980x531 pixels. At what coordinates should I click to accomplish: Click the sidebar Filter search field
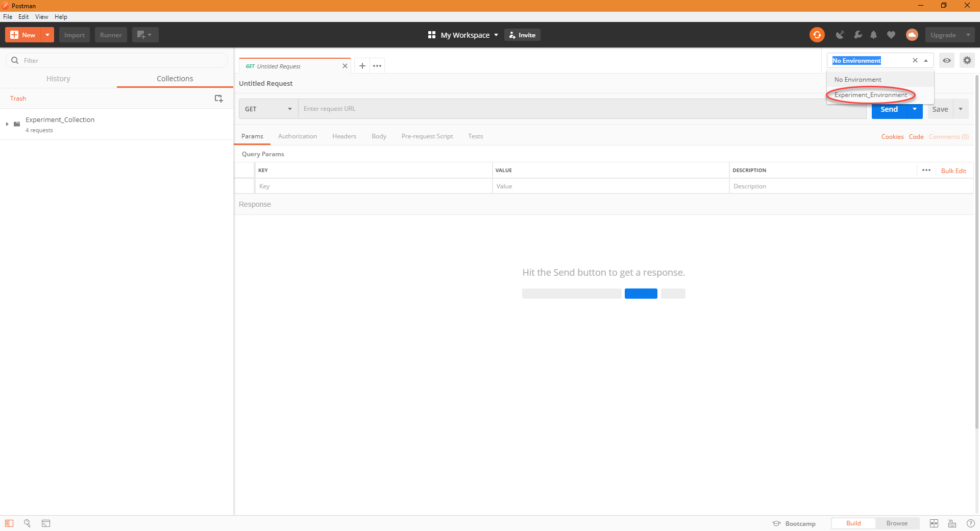point(117,60)
